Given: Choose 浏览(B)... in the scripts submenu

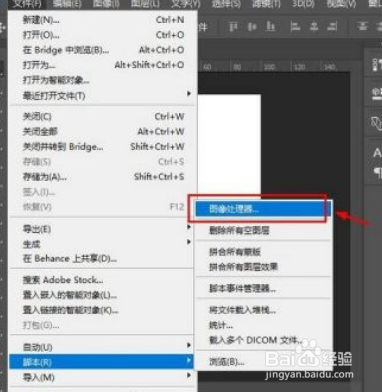Looking at the screenshot, I should click(263, 362).
